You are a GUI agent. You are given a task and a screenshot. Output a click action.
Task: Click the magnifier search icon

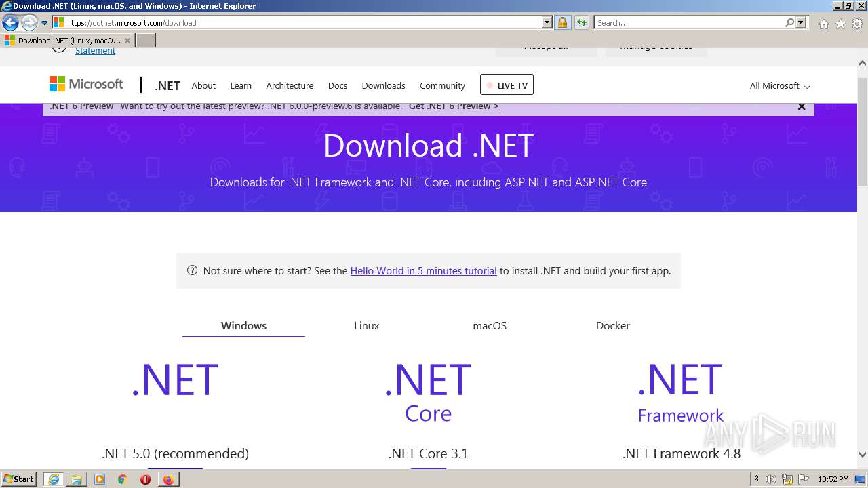pyautogui.click(x=789, y=23)
